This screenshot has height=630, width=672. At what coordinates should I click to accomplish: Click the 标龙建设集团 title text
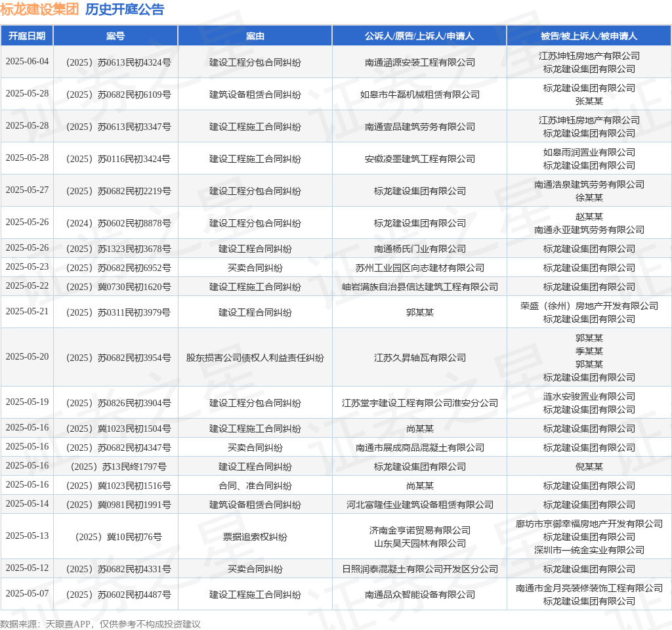(39, 9)
